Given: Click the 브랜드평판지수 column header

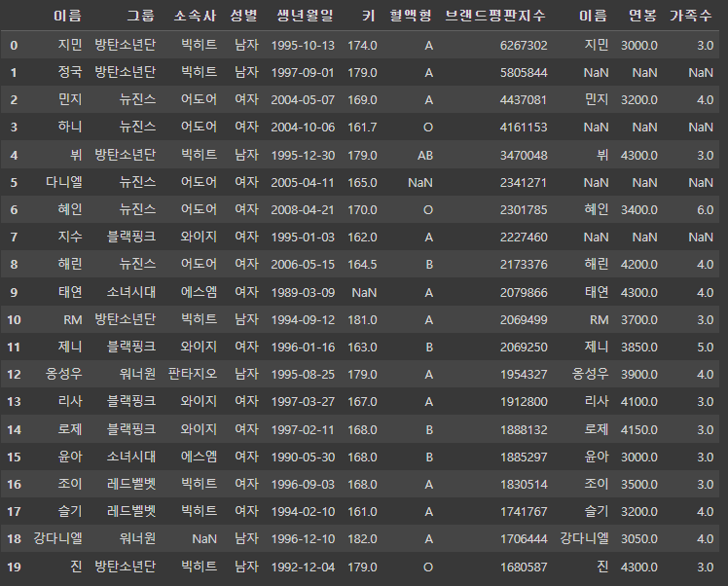Looking at the screenshot, I should coord(495,16).
